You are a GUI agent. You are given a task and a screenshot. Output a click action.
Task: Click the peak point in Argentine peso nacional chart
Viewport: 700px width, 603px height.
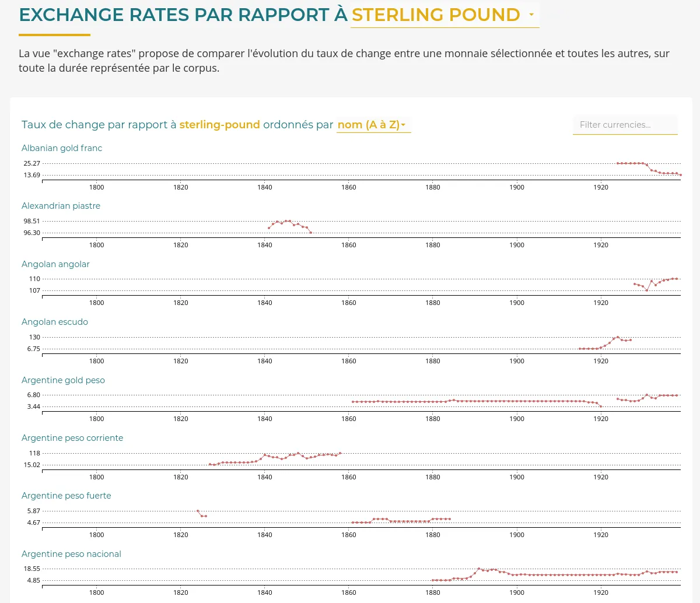tap(479, 569)
